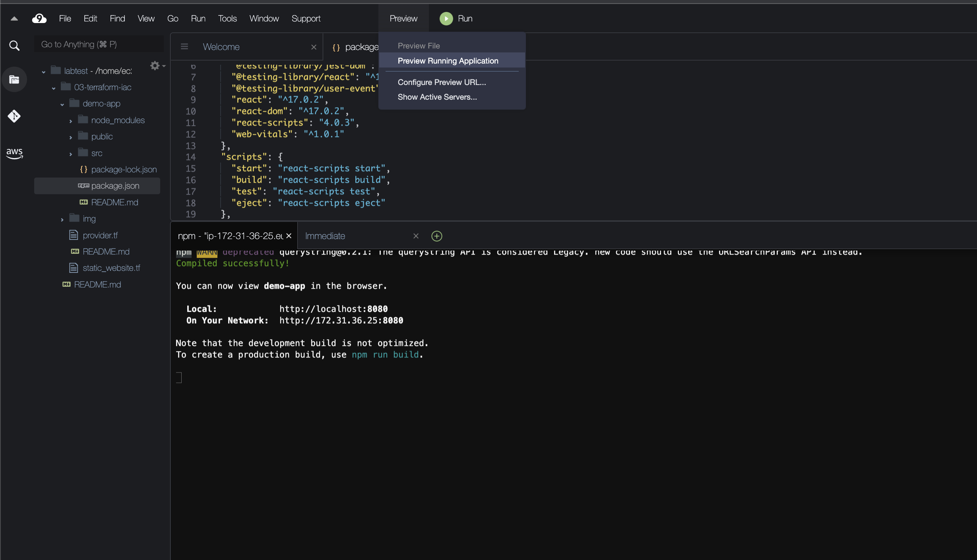This screenshot has width=977, height=560.
Task: Expand the node_modules folder
Action: 70,121
